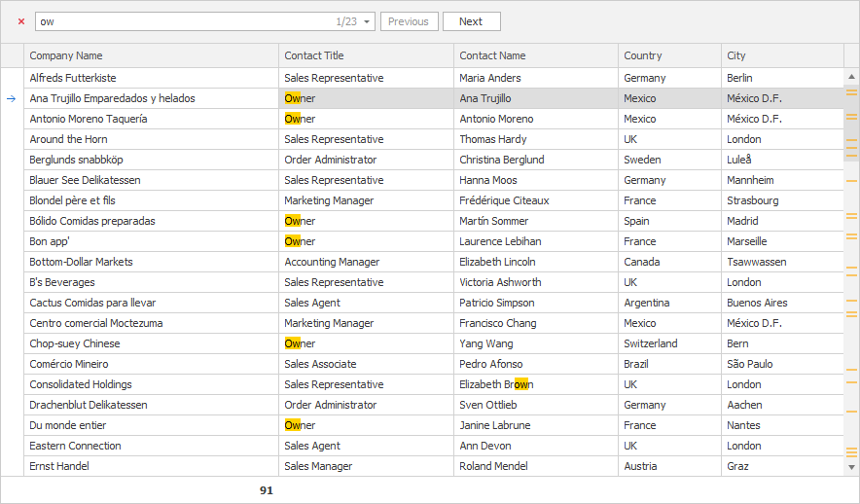
Task: Sort by Company Name column header
Action: (152, 55)
